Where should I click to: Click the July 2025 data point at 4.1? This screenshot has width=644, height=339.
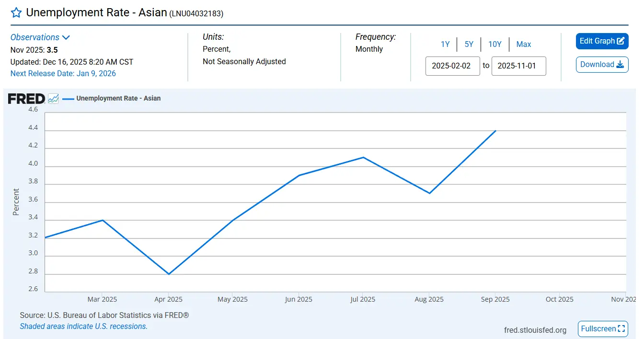pos(363,157)
